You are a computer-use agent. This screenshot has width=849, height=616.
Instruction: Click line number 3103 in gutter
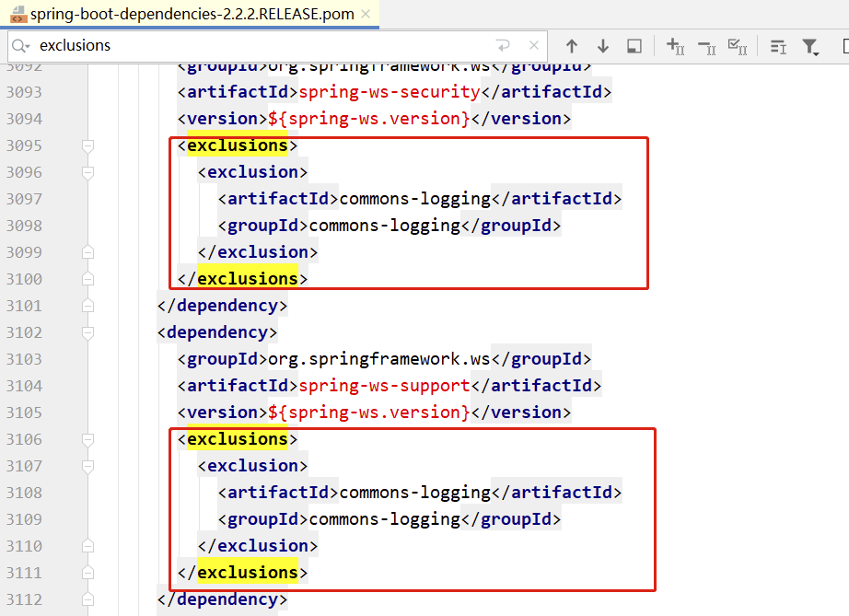tap(24, 359)
